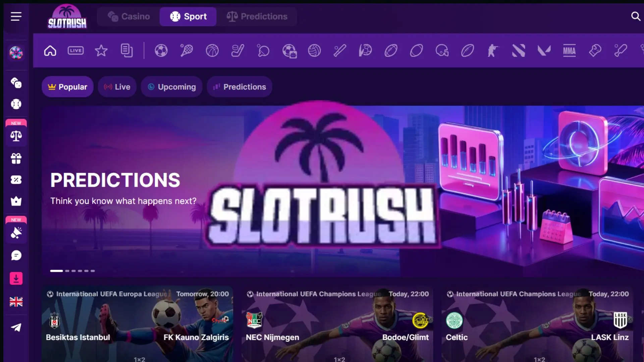Switch to the Casino top tab
The height and width of the screenshot is (362, 644).
coord(129,16)
